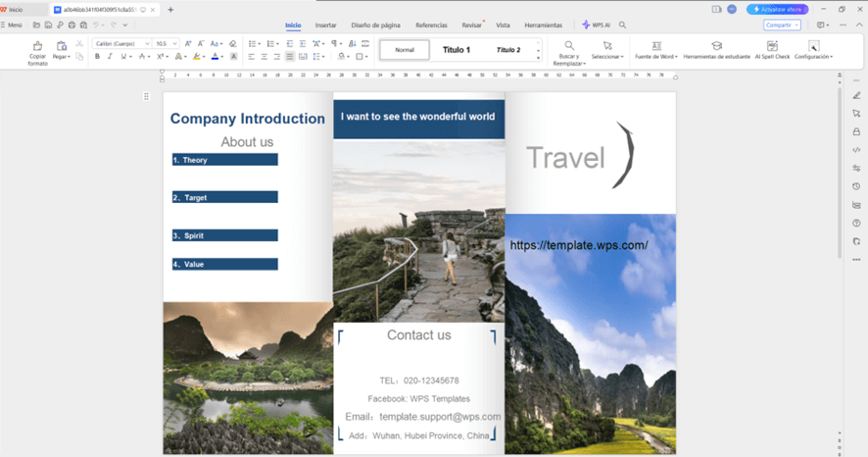Viewport: 868px width, 457px height.
Task: Select the Título 1 style box
Action: [456, 49]
